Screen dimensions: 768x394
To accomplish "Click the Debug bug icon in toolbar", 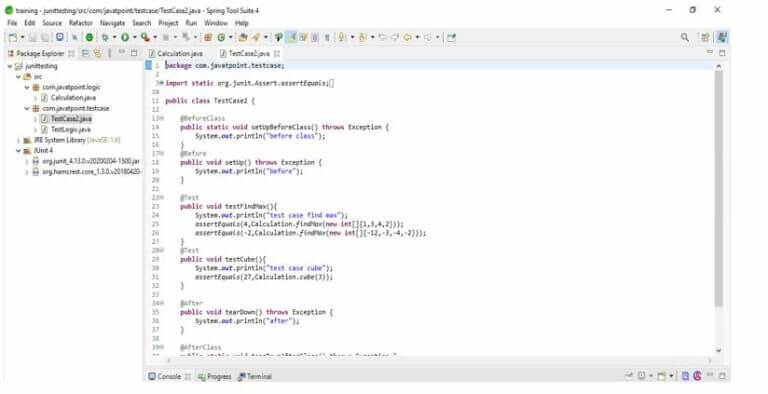I will pos(105,37).
